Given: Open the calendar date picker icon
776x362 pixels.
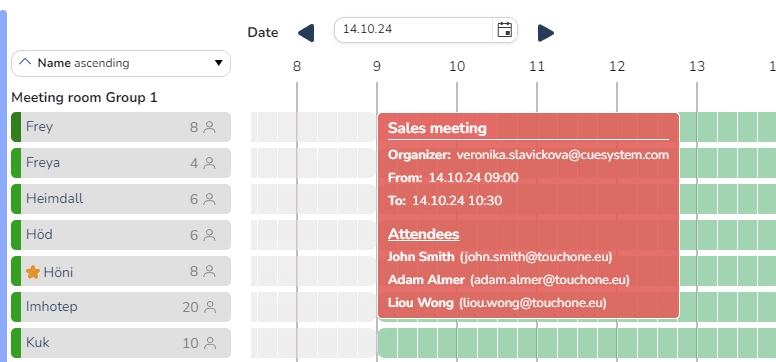Looking at the screenshot, I should click(x=504, y=30).
